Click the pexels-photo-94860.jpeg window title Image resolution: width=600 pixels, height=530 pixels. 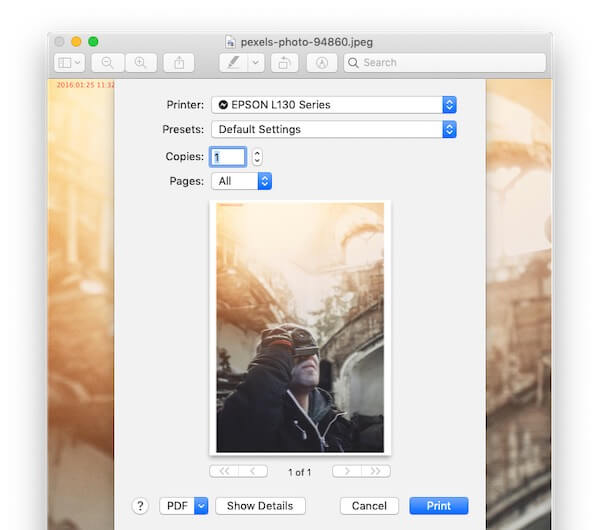(307, 42)
